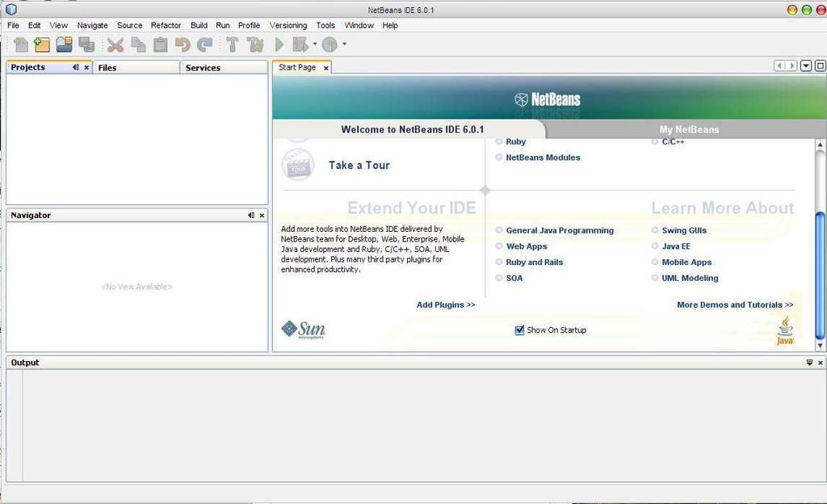Click the NetBeans banner logo
The image size is (827, 504).
point(548,99)
